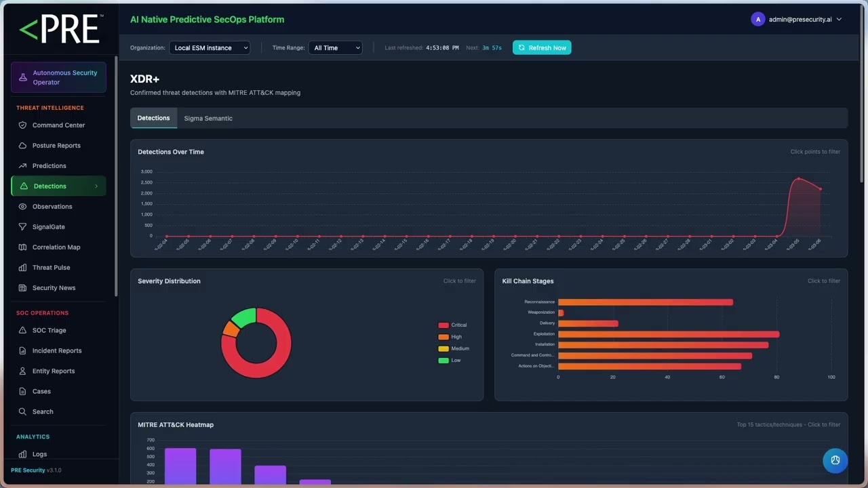Click the 'Last refreshed: 4:53:08 PM' timestamp
The height and width of the screenshot is (488, 868).
[x=422, y=48]
